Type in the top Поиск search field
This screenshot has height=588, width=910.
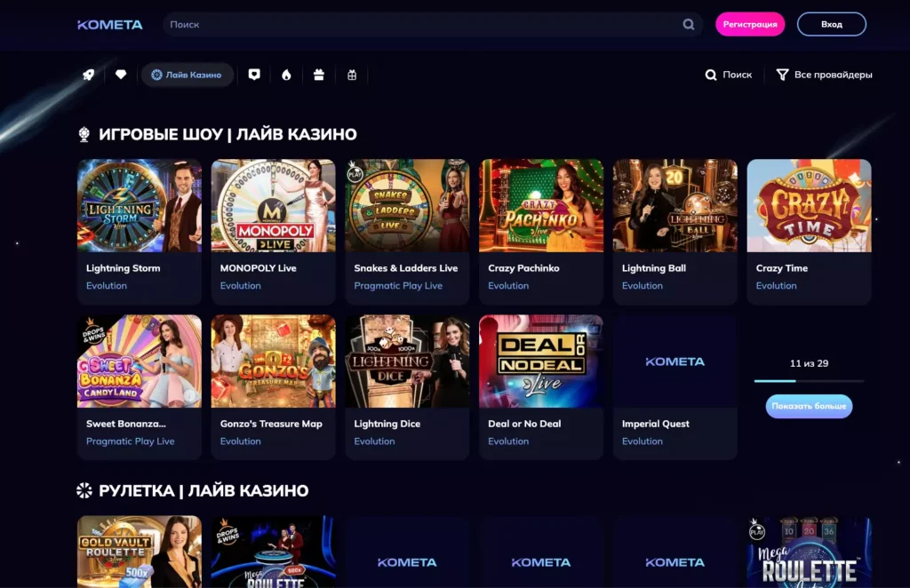click(418, 25)
